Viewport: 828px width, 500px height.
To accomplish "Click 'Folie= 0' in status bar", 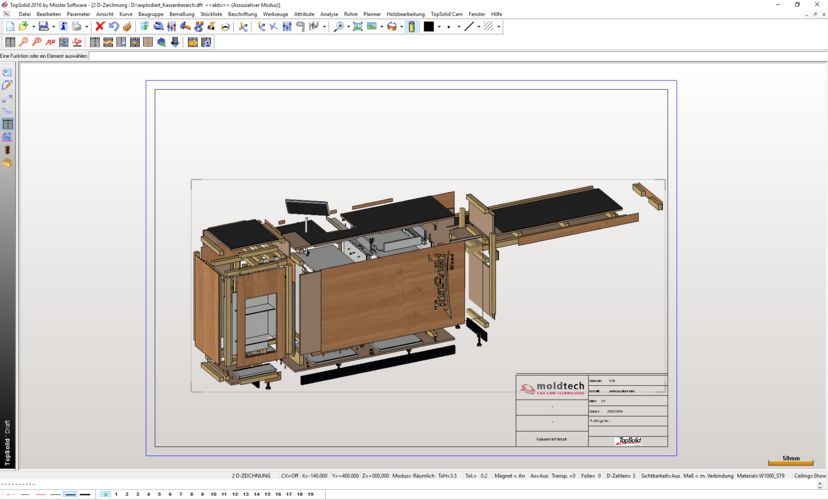I will tap(591, 476).
